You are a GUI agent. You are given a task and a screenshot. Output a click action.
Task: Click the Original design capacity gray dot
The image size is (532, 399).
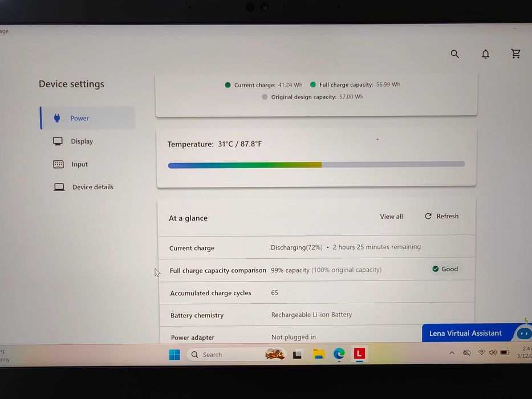click(x=265, y=97)
